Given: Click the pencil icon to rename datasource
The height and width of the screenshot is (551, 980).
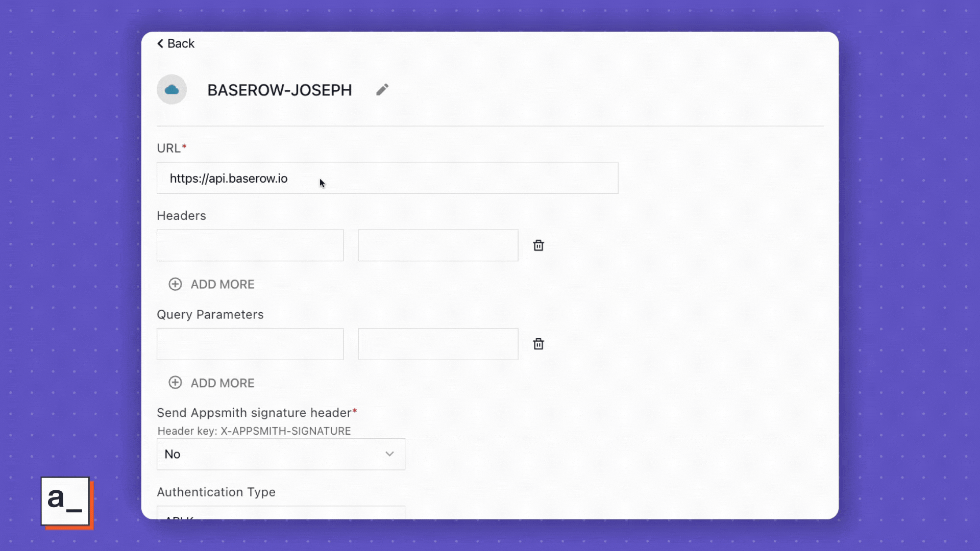Looking at the screenshot, I should 382,90.
